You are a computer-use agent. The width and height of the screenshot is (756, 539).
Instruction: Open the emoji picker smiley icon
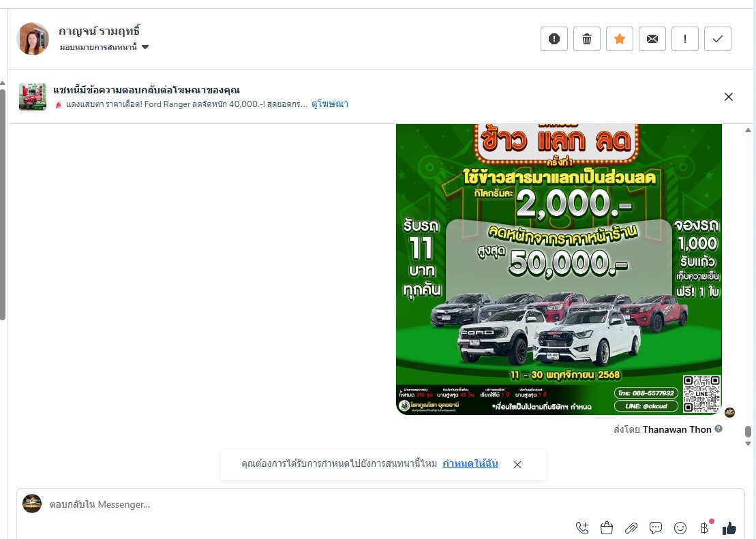[680, 528]
